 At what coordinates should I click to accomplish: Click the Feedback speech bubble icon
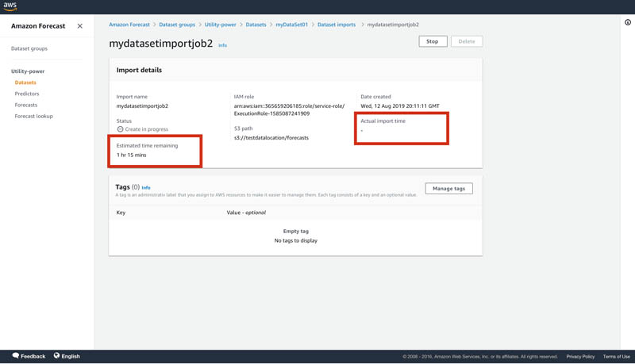click(16, 355)
